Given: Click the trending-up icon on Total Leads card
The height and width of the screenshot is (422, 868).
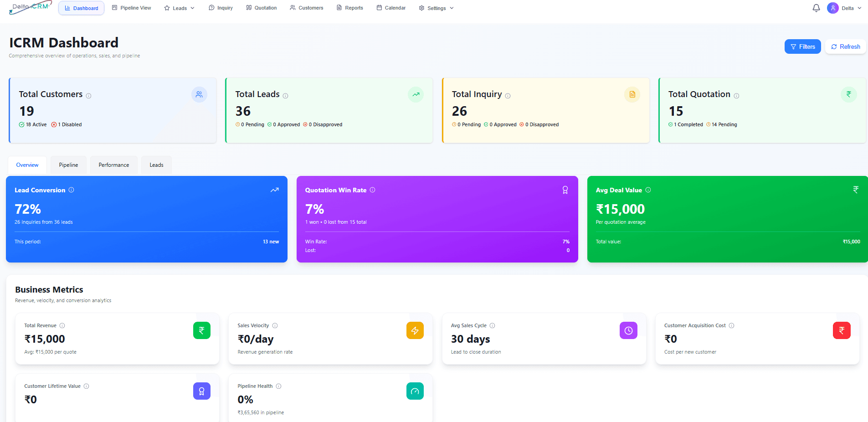Looking at the screenshot, I should (416, 94).
